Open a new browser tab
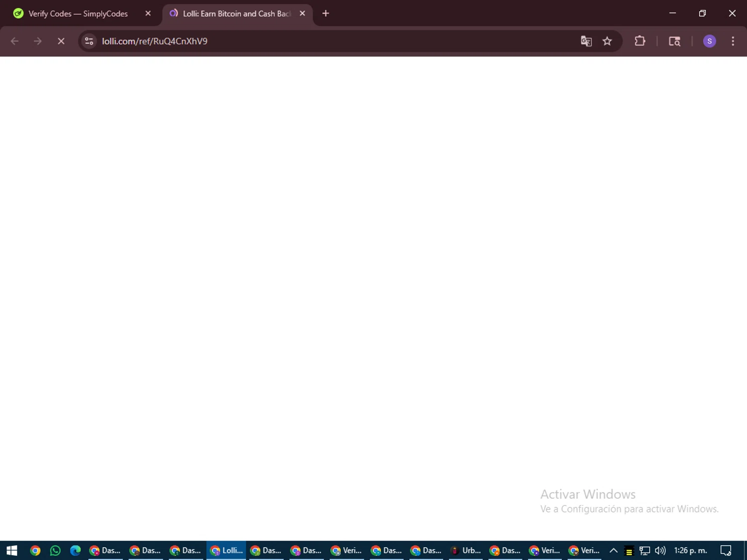Viewport: 747px width, 560px height. click(x=326, y=13)
